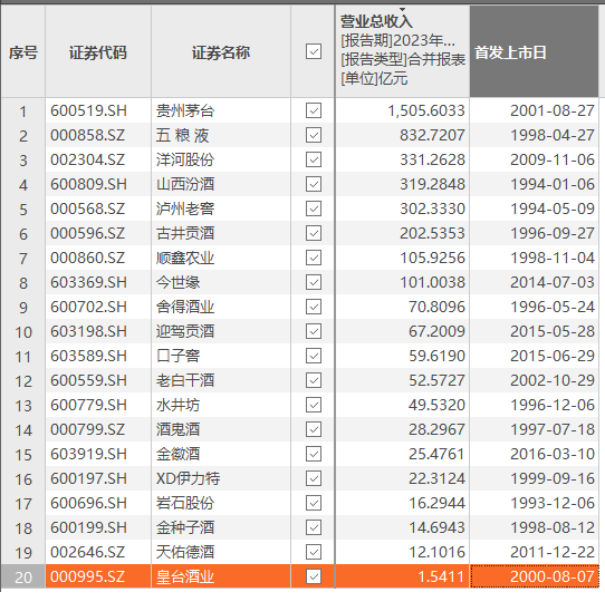Click revenue value 1,505.6033
This screenshot has width=605, height=593.
[426, 111]
